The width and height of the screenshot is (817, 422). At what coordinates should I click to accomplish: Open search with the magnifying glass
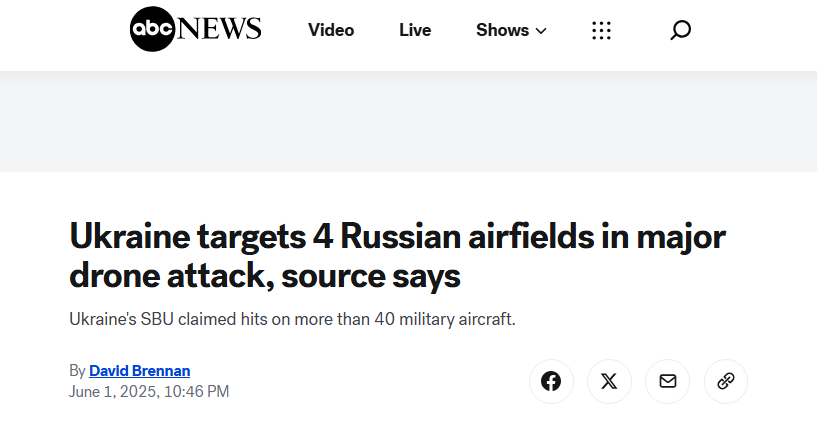click(680, 30)
